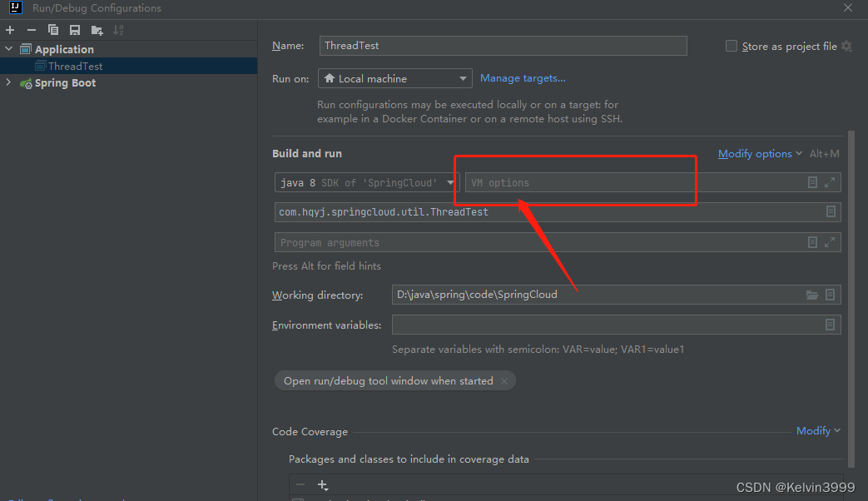Click the IntelliJ IDEA logo in title bar
868x501 pixels.
[16, 7]
